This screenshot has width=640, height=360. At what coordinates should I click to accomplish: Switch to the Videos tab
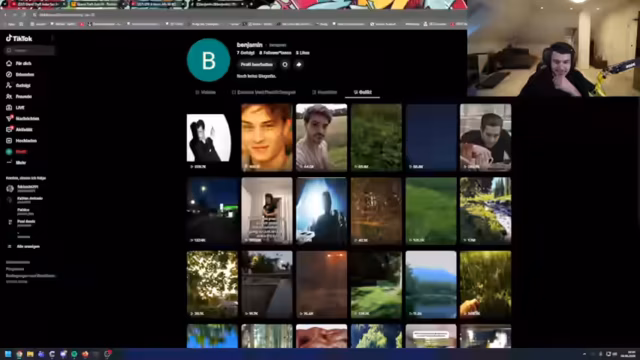[x=206, y=92]
